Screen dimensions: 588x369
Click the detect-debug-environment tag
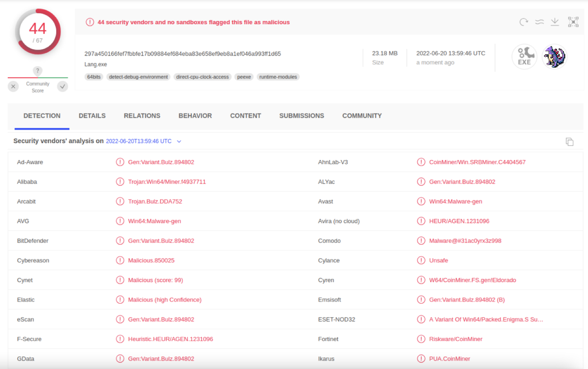[x=138, y=77]
